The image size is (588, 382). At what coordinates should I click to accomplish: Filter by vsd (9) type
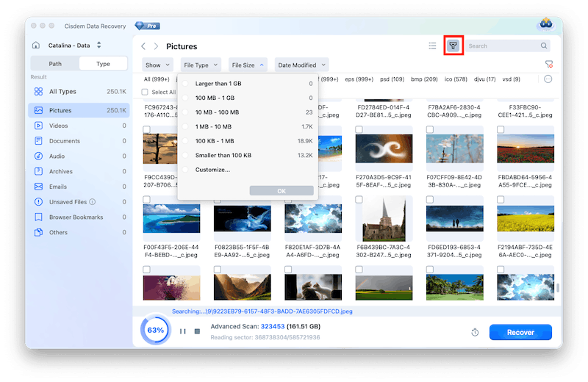point(511,79)
